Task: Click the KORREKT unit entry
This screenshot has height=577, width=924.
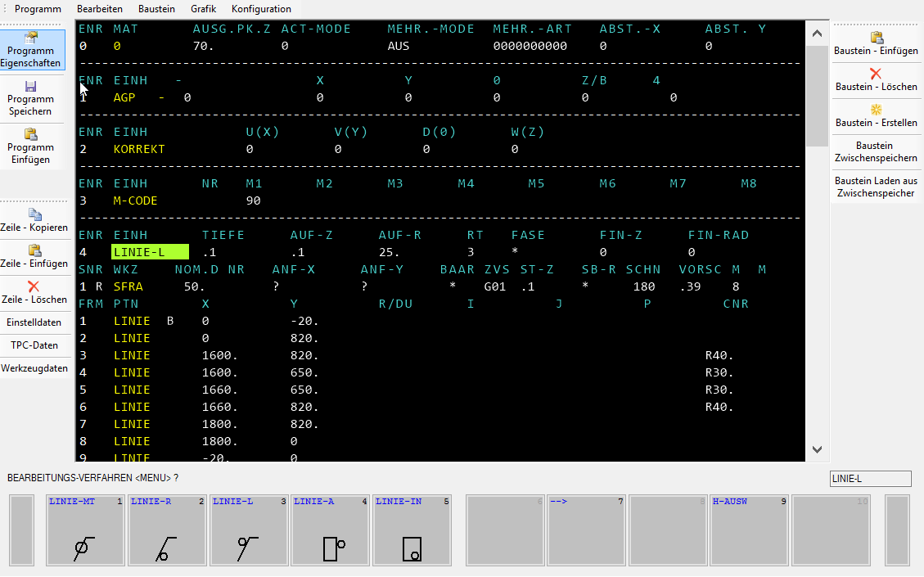Action: point(139,149)
